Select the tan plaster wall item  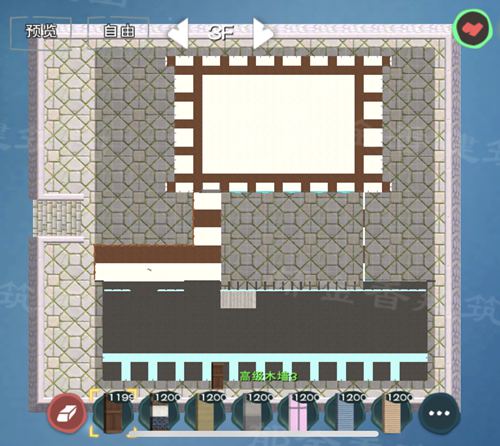(x=207, y=413)
